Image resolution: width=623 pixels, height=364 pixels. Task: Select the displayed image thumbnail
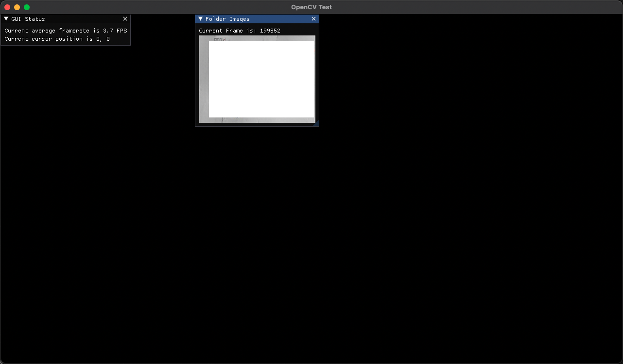(257, 79)
